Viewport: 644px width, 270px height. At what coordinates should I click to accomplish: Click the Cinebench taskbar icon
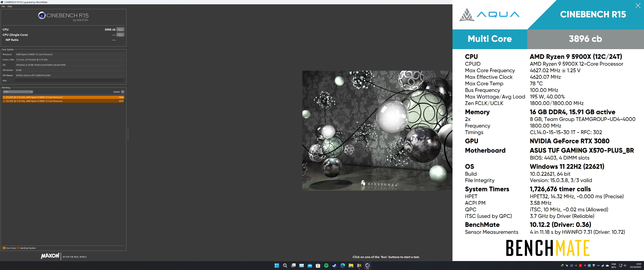[x=367, y=266]
